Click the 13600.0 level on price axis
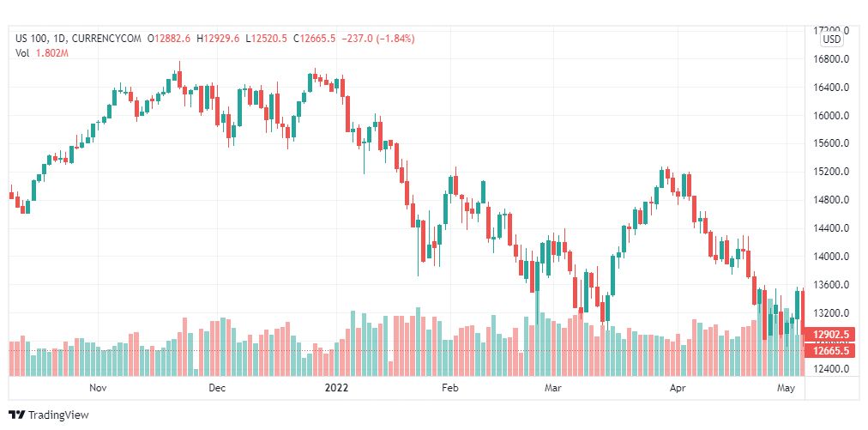 click(x=831, y=285)
